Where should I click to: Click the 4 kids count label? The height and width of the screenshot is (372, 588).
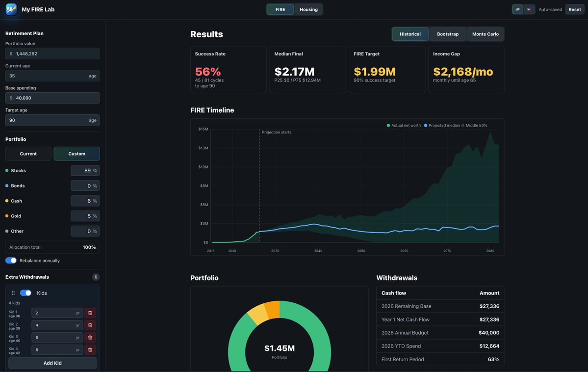point(14,303)
